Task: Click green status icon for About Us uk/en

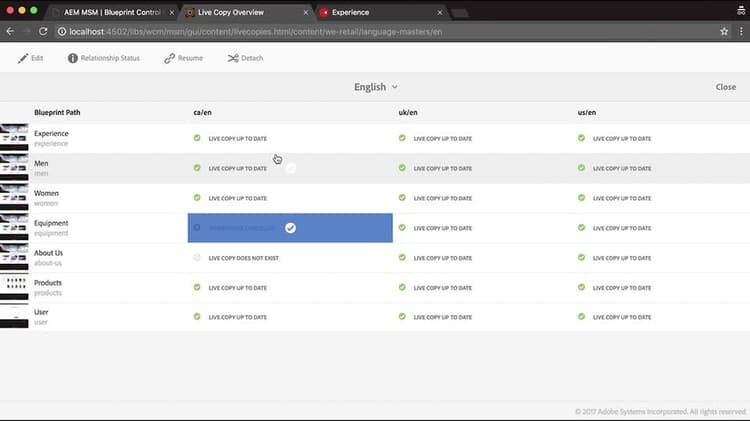Action: [x=402, y=257]
